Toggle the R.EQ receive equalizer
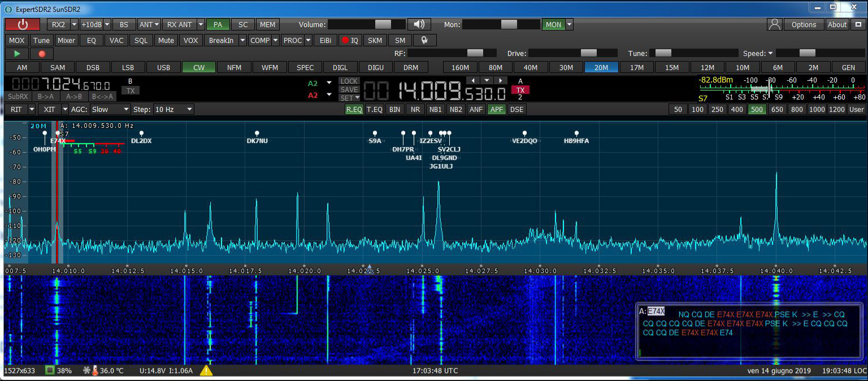The height and width of the screenshot is (381, 868). (x=354, y=109)
